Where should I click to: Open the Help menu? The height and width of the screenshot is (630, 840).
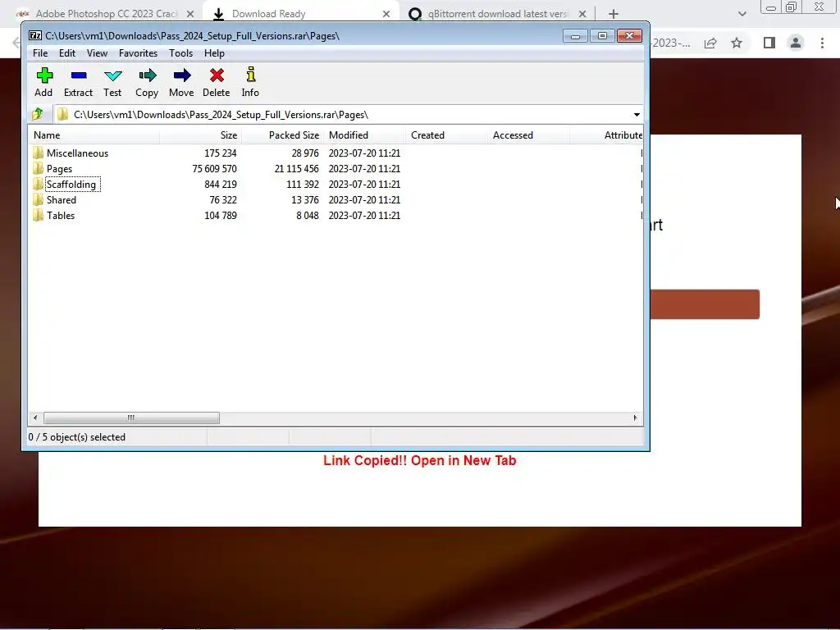[214, 53]
